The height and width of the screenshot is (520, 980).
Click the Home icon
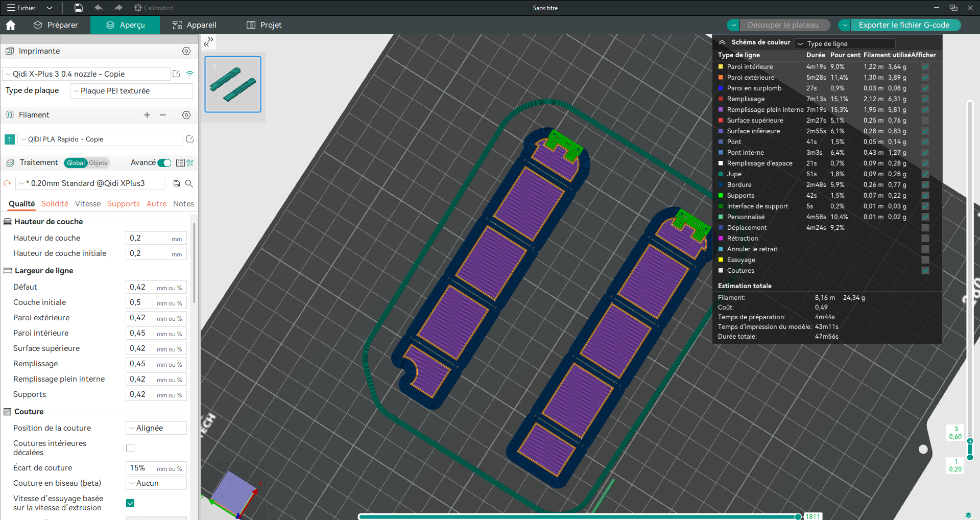tap(11, 25)
